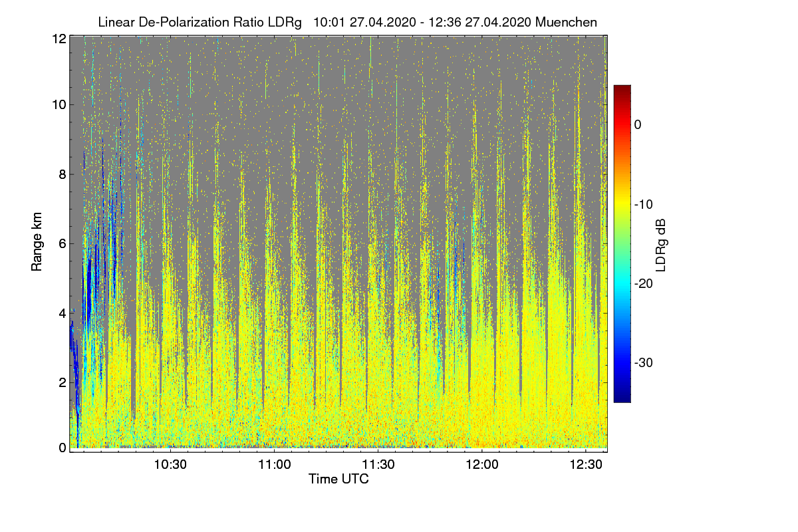The height and width of the screenshot is (532, 798).
Task: Click the range axis label '2'
Action: pos(63,382)
